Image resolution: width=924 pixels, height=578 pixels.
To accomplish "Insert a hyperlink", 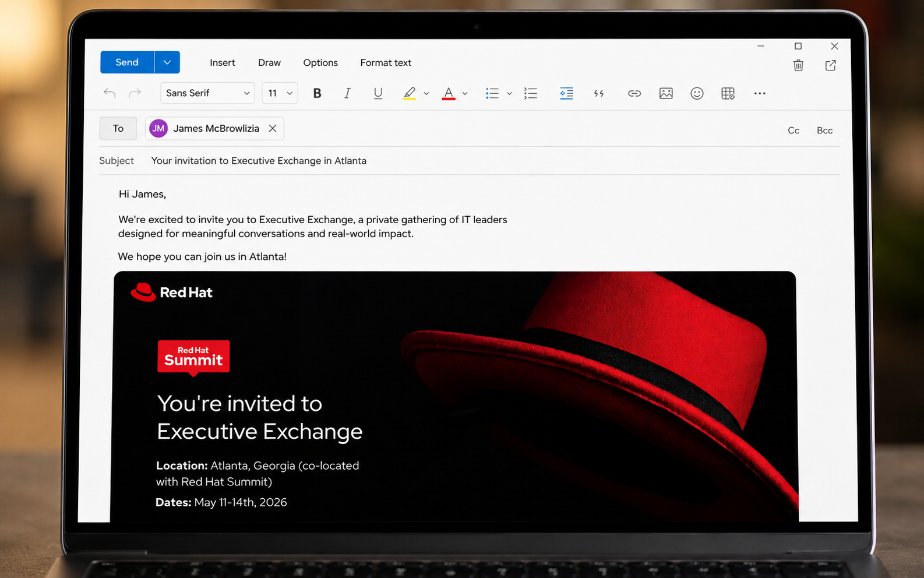I will [634, 93].
